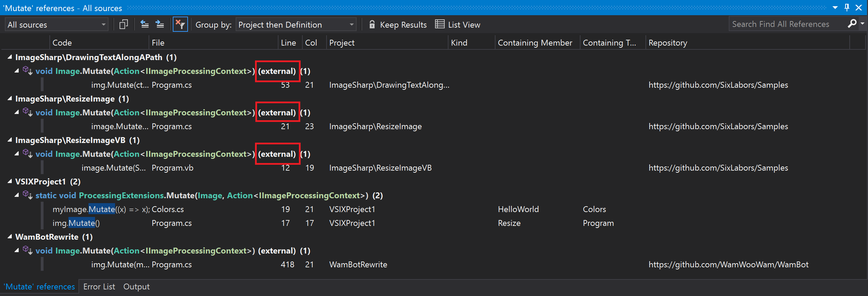Open the WamWooWam/WamBot GitHub repository link

[728, 265]
